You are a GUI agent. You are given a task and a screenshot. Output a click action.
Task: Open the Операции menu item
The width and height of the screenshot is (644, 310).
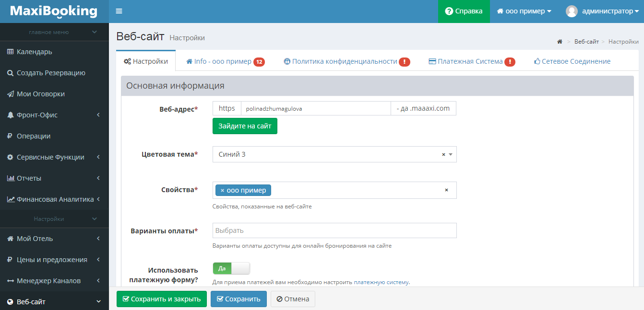(x=54, y=136)
